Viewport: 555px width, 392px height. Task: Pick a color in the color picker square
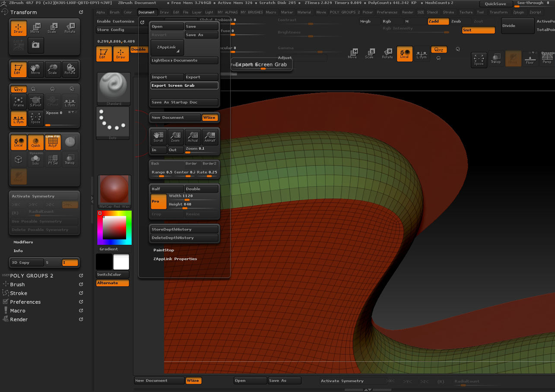pyautogui.click(x=114, y=228)
